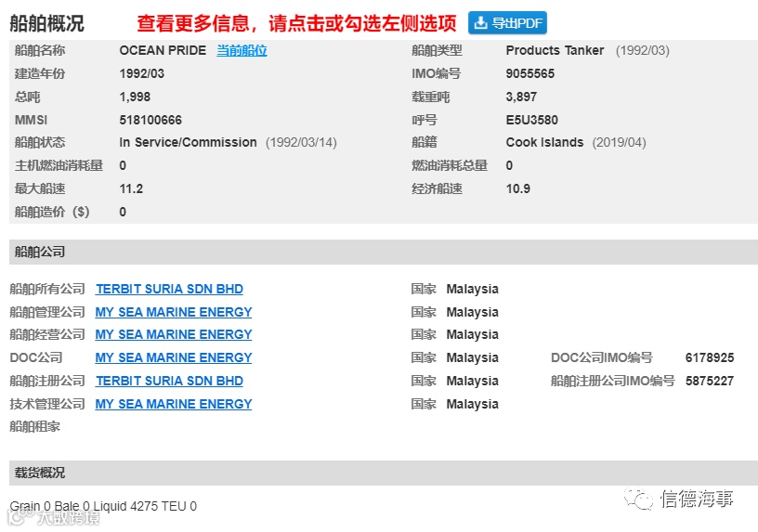Select flag value Cook Islands
758x532 pixels.
coord(544,142)
